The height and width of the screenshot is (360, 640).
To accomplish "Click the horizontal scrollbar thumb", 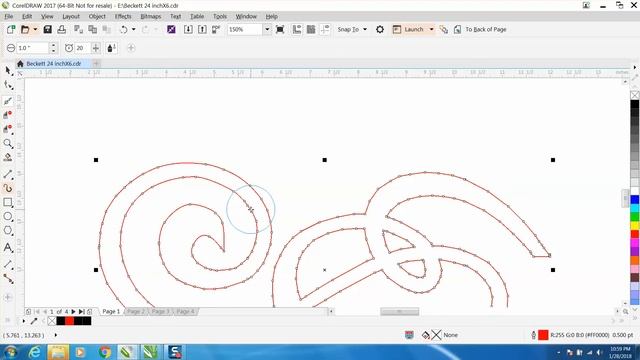I will (400, 312).
